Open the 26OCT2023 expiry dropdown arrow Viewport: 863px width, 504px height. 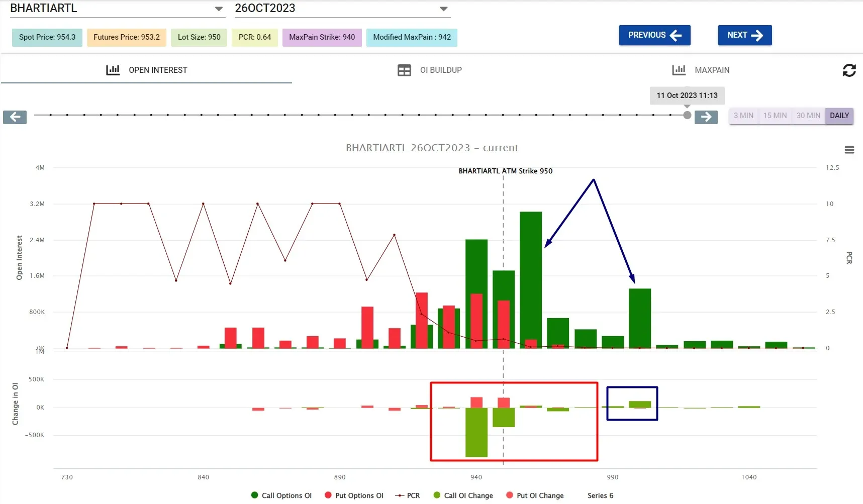(443, 9)
